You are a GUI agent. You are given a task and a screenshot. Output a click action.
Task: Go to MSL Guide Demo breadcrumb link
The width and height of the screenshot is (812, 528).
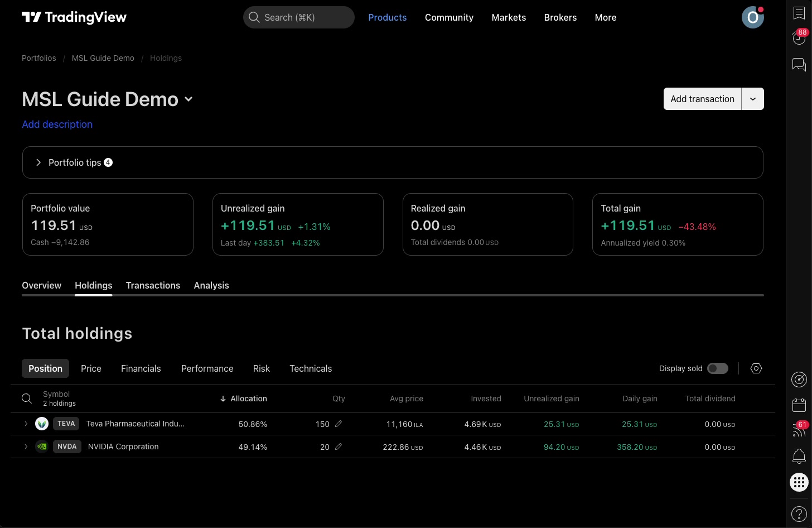(x=103, y=58)
